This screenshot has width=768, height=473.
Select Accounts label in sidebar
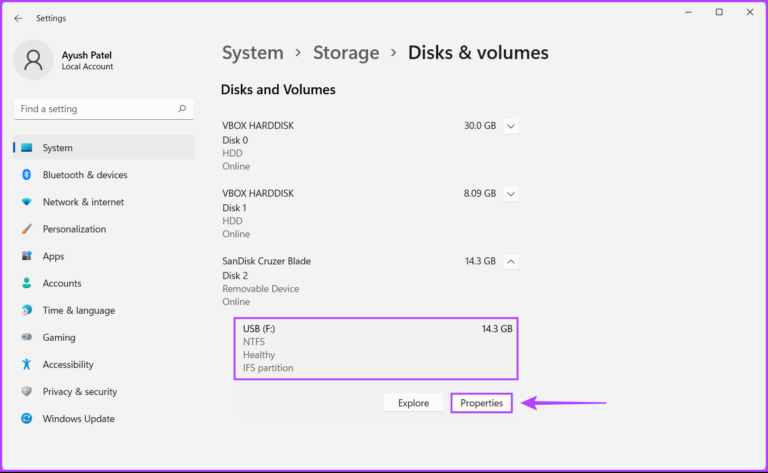point(62,283)
